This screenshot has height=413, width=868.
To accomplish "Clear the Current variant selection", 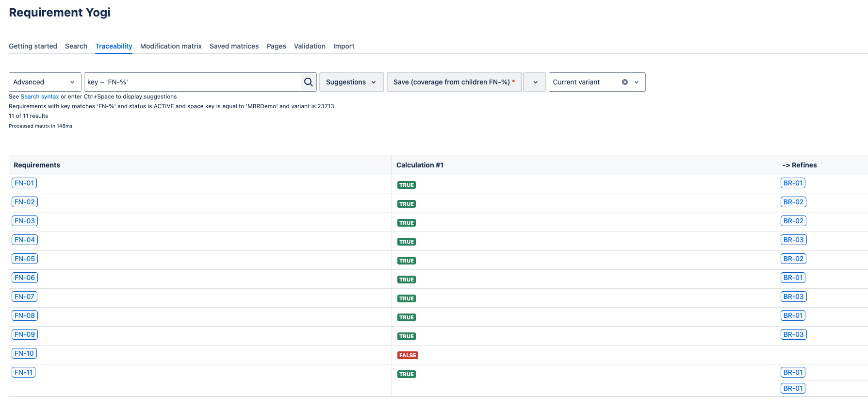I will pyautogui.click(x=625, y=82).
